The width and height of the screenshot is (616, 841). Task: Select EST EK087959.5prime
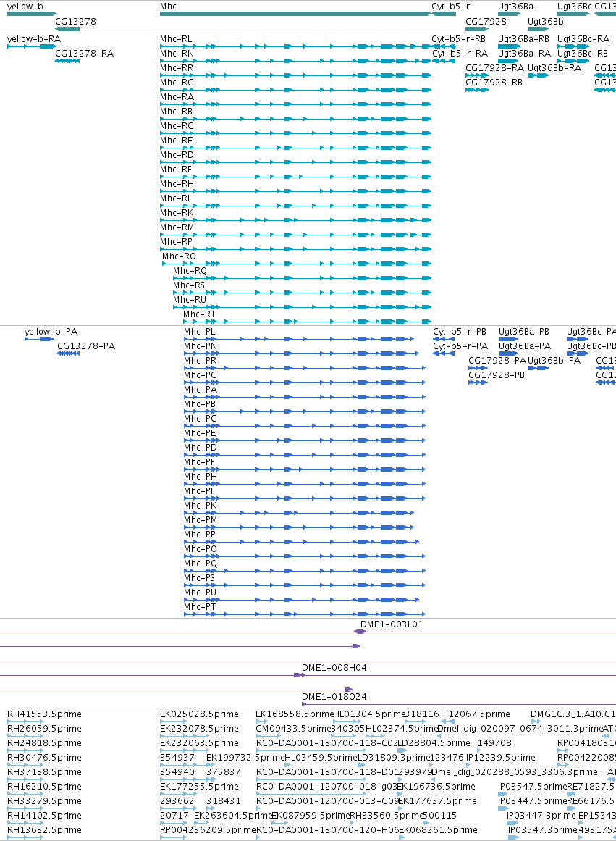(311, 816)
